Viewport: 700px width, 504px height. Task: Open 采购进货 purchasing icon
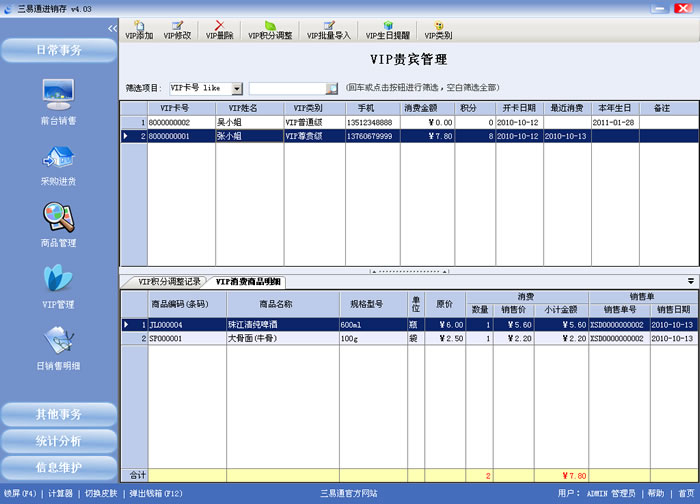[x=58, y=165]
